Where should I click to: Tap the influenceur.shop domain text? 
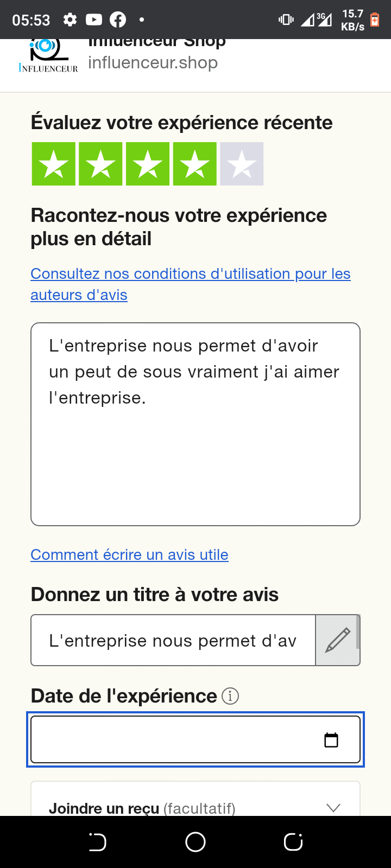(153, 63)
